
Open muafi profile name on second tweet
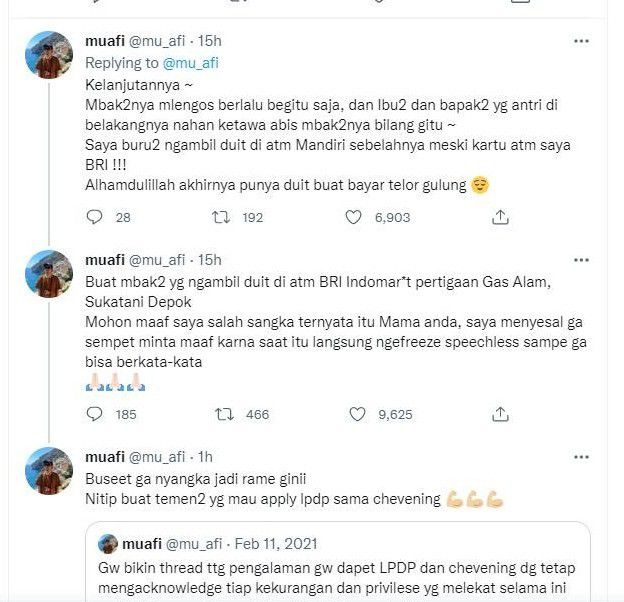[x=109, y=258]
